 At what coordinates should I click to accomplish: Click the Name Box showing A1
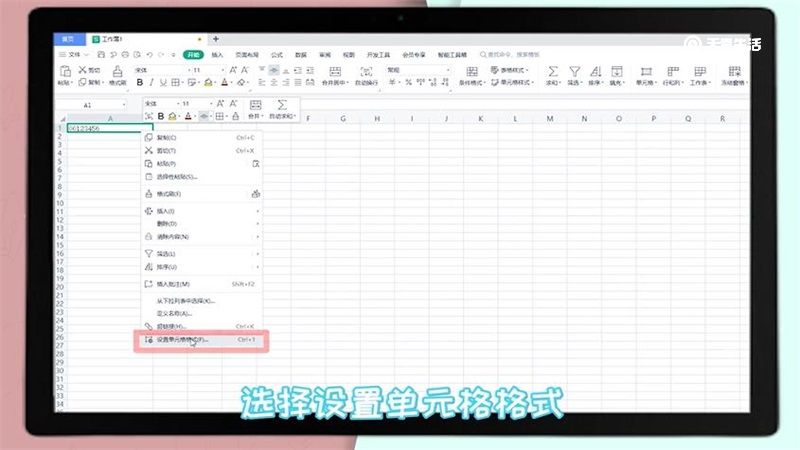[x=91, y=105]
